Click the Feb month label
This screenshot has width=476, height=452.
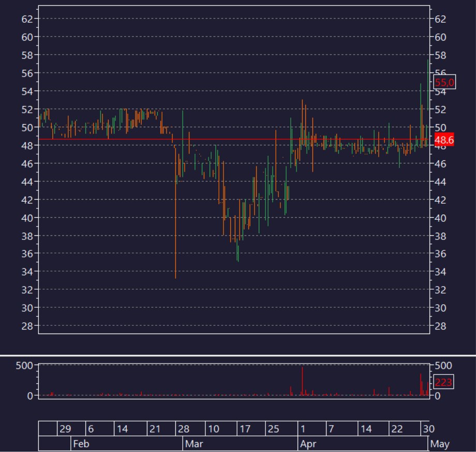81,444
